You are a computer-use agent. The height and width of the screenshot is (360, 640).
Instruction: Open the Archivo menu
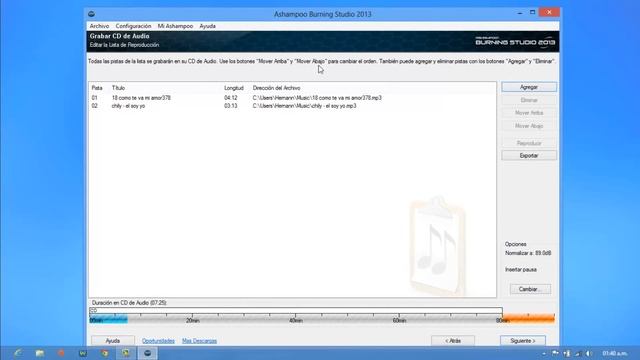[x=99, y=26]
